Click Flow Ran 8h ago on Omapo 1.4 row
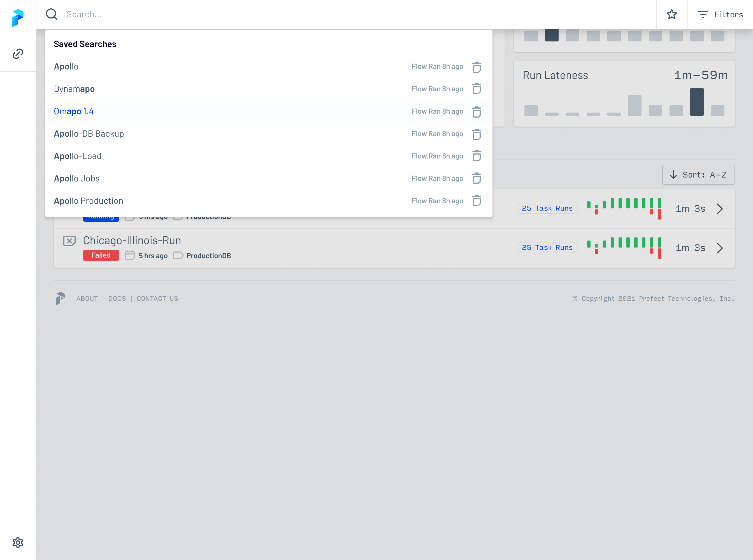This screenshot has height=560, width=753. [437, 111]
